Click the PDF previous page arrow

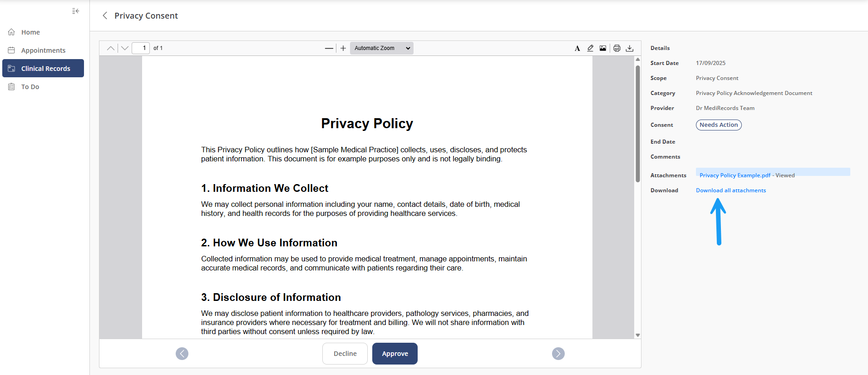click(x=110, y=48)
